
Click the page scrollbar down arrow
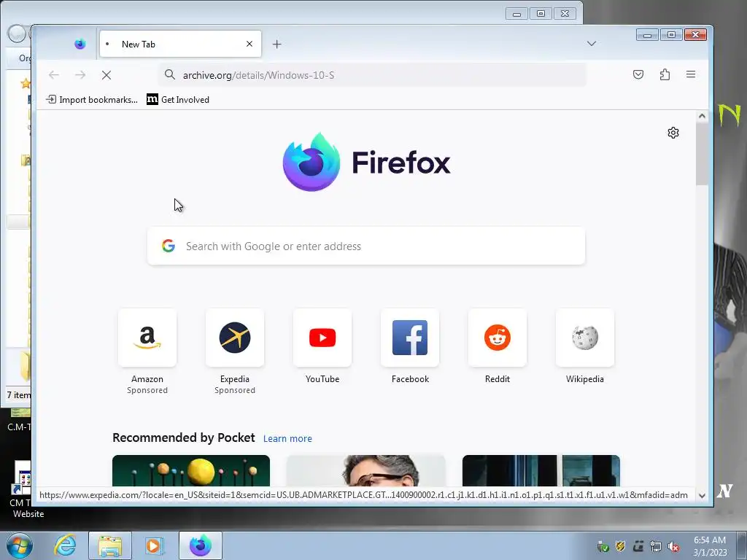702,495
